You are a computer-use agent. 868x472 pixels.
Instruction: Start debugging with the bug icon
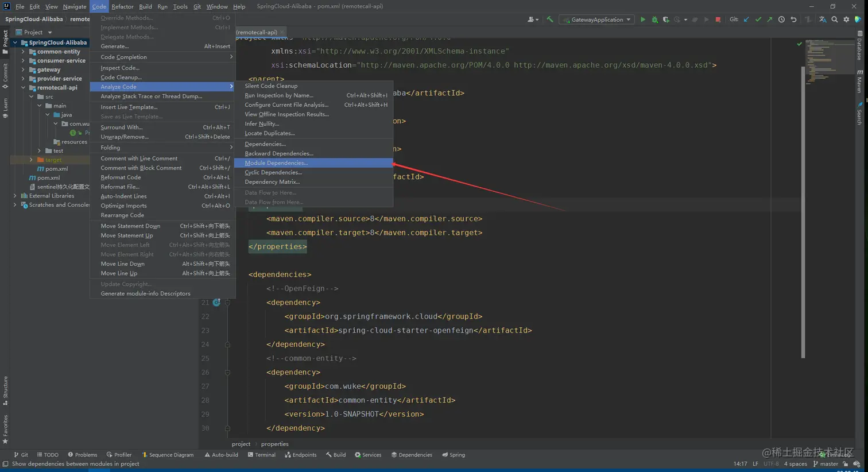coord(654,19)
